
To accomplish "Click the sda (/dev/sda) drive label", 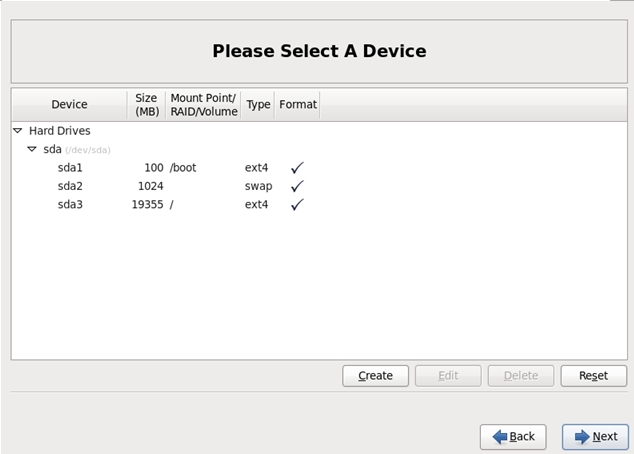I will (77, 150).
